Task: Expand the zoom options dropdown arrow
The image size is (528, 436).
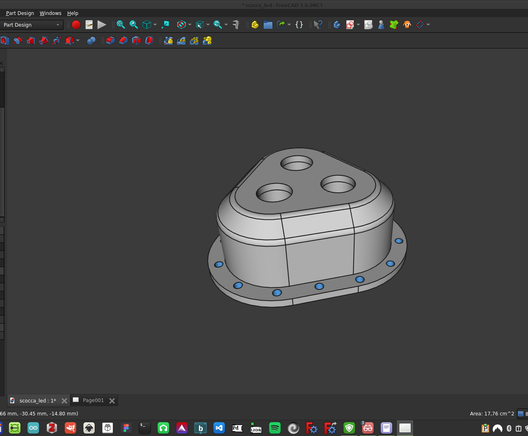Action: tap(226, 25)
